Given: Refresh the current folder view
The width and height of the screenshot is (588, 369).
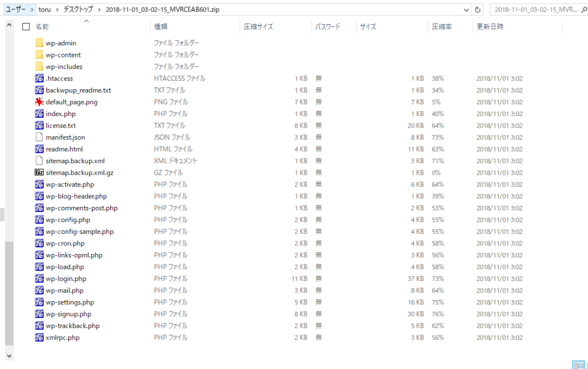Looking at the screenshot, I should click(477, 10).
